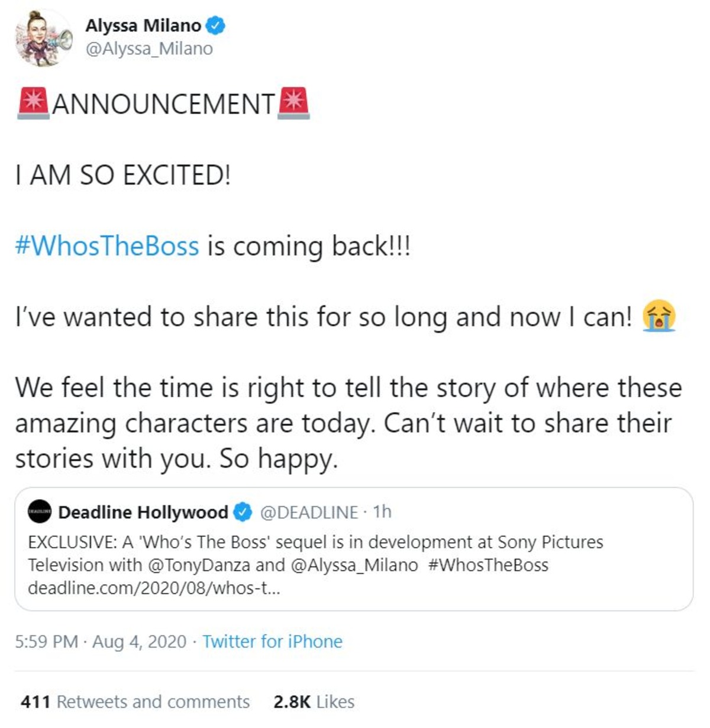Open the Deadline Hollywood account name

click(x=143, y=512)
